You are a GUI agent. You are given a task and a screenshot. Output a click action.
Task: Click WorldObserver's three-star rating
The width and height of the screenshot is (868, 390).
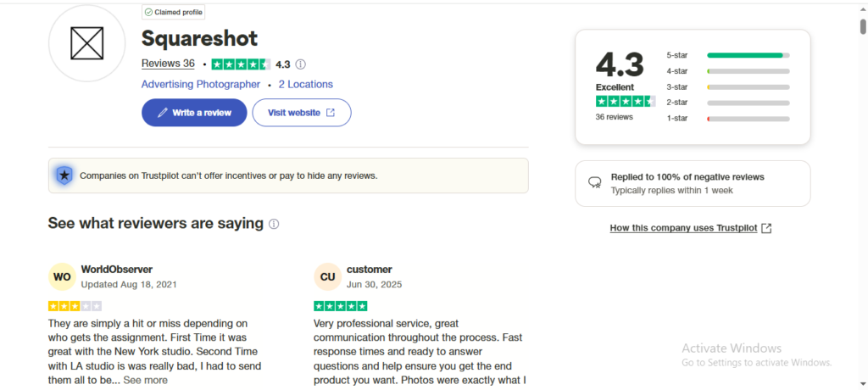pos(75,306)
